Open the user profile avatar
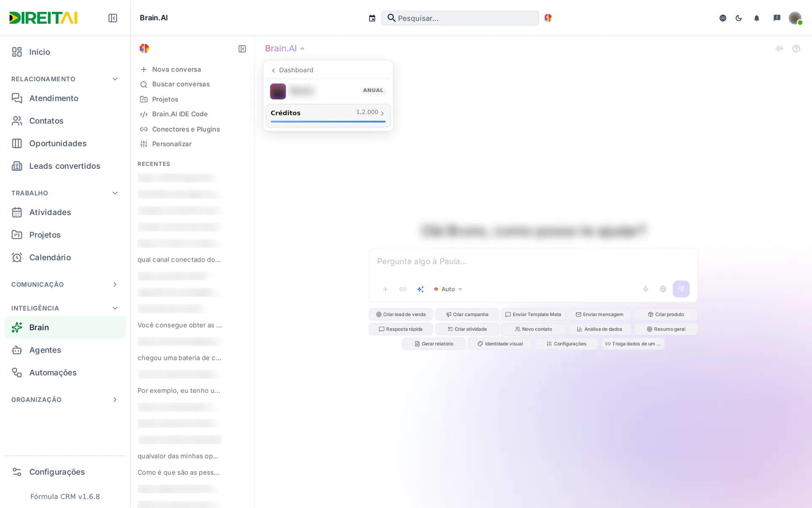The height and width of the screenshot is (508, 812). click(x=795, y=18)
